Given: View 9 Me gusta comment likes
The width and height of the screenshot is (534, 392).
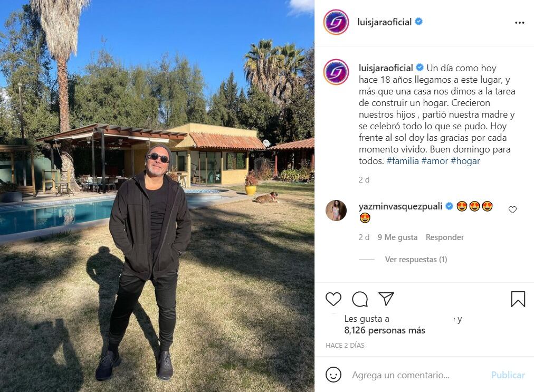Looking at the screenshot, I should (397, 237).
